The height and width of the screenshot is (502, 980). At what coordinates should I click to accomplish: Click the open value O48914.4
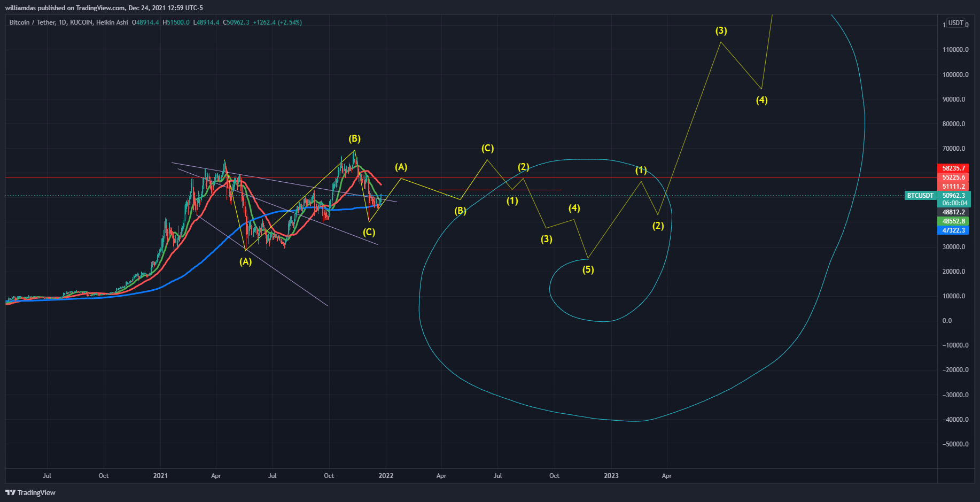click(145, 22)
